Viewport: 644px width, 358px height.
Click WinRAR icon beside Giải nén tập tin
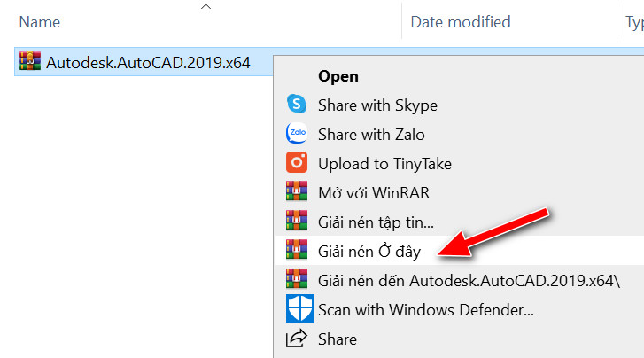point(297,221)
